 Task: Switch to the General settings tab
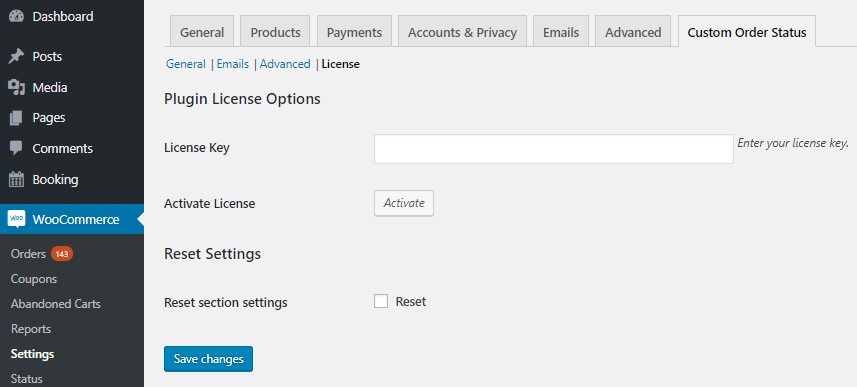[202, 32]
